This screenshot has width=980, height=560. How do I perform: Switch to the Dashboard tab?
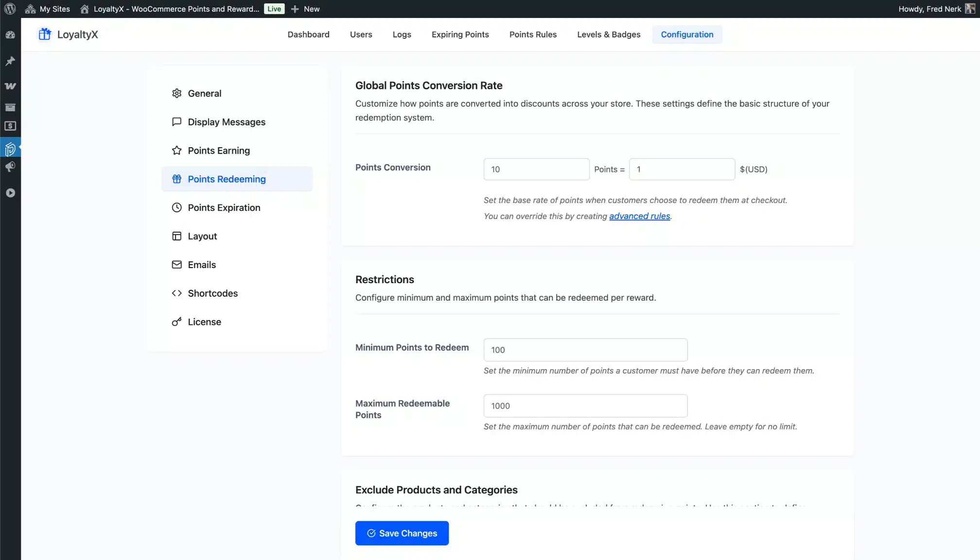308,34
